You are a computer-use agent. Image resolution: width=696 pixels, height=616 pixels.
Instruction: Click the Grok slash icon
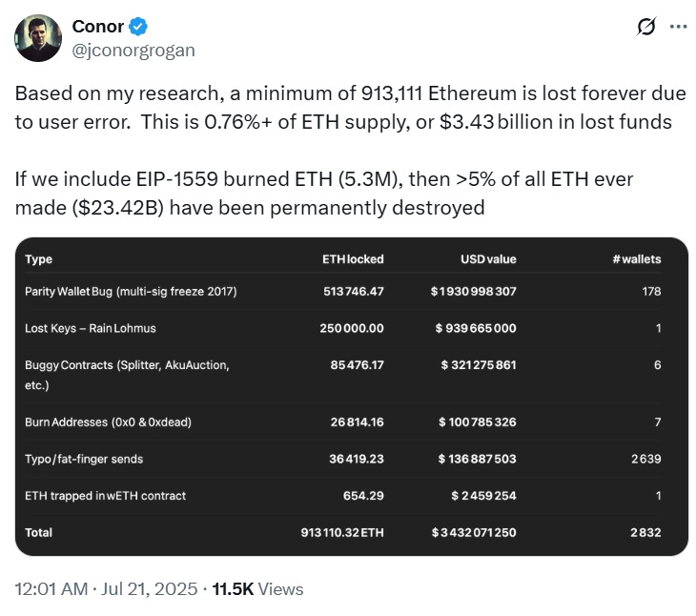point(645,27)
